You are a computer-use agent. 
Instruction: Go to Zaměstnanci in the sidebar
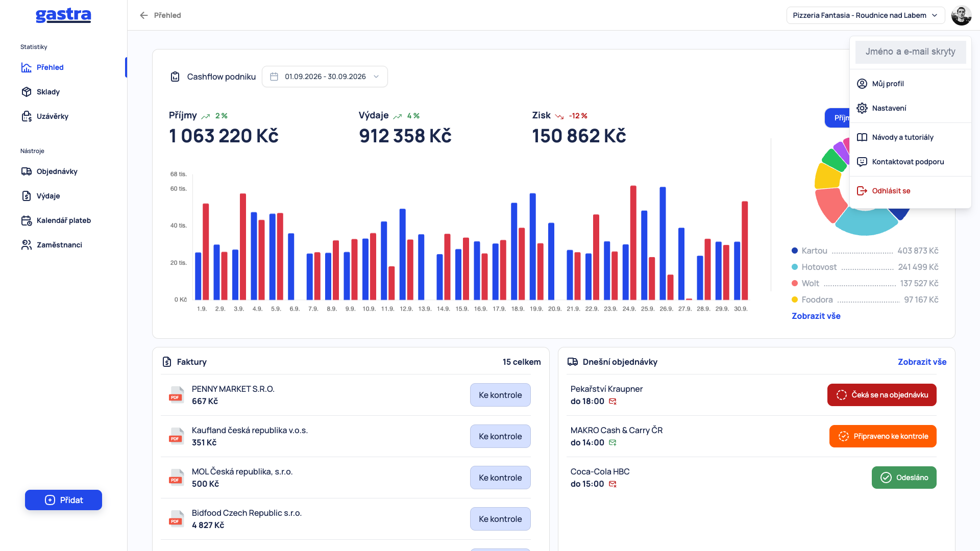coord(59,245)
